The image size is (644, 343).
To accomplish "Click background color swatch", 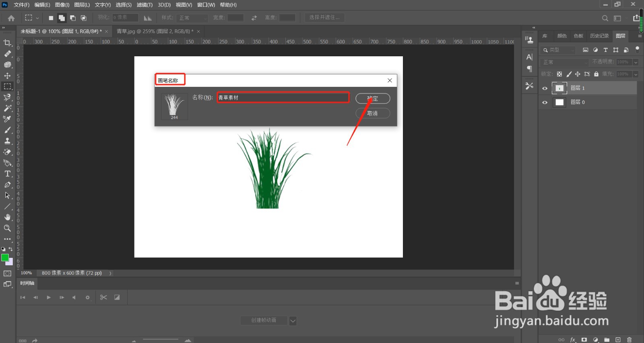I will tap(10, 263).
